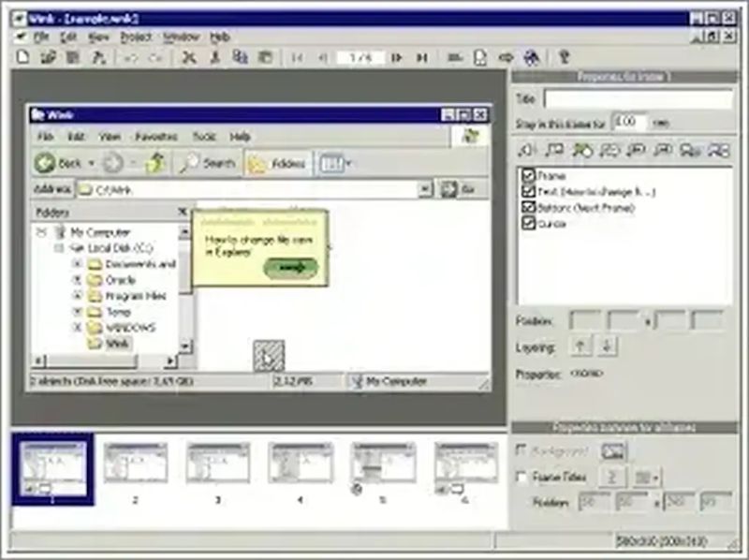Uncheck the Cursor element
The height and width of the screenshot is (560, 749).
click(530, 222)
